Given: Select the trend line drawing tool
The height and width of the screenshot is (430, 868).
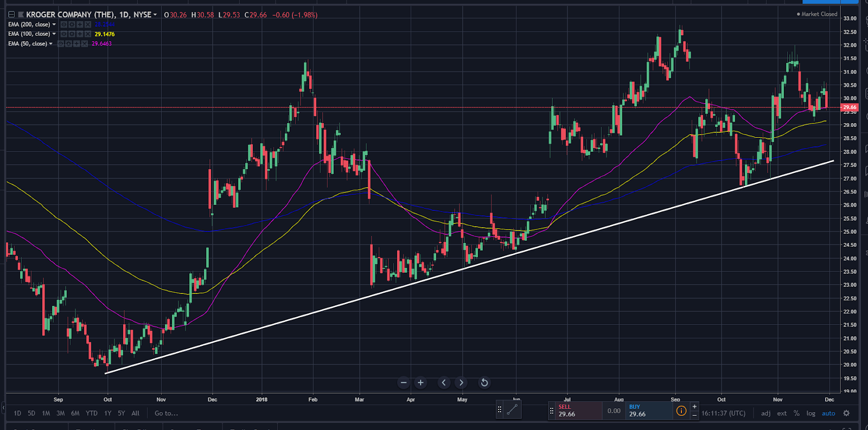Looking at the screenshot, I should click(x=512, y=409).
